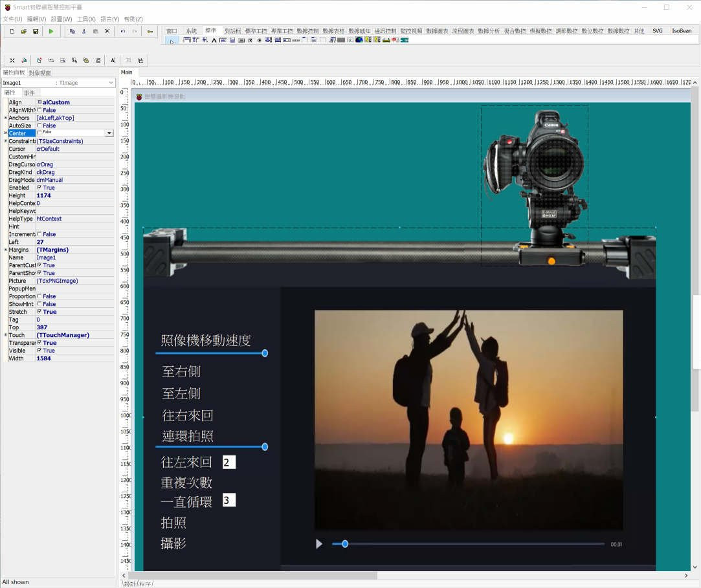
Task: Click the bold A font icon in lower toolbar
Action: coord(113,60)
